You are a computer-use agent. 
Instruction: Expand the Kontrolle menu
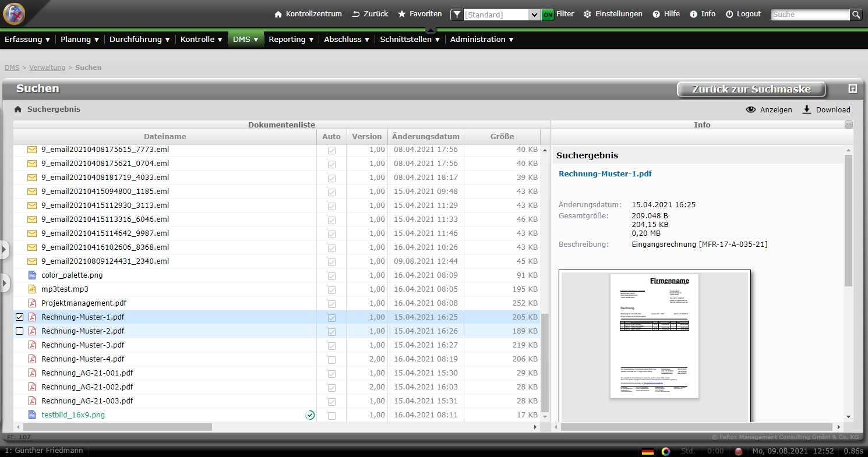(x=202, y=40)
